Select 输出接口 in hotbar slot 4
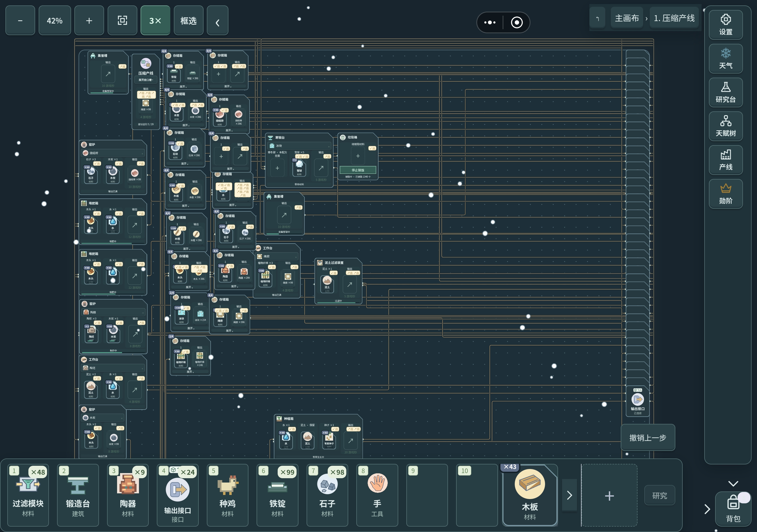This screenshot has width=757, height=532. pyautogui.click(x=178, y=495)
